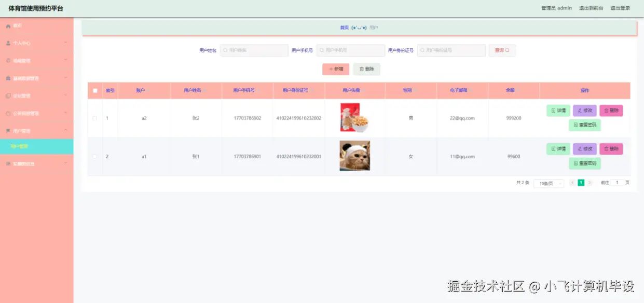Click the 前往 page number input box

(x=617, y=183)
